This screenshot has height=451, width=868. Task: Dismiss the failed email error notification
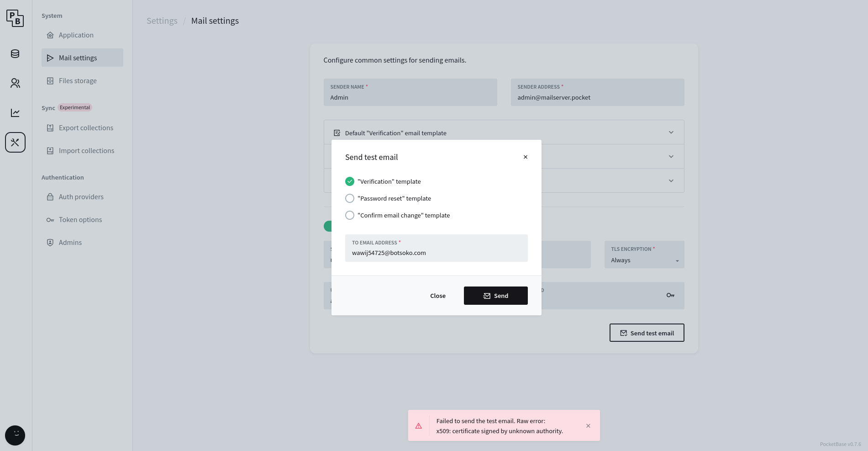(x=588, y=425)
